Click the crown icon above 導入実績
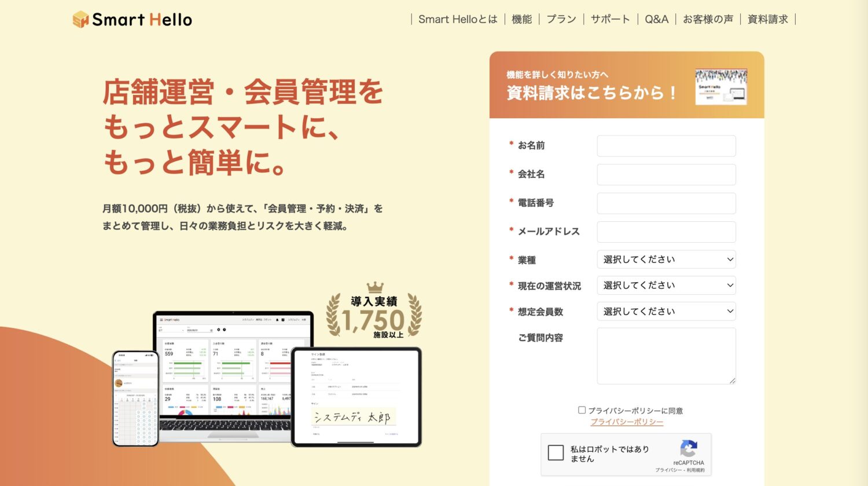Image resolution: width=868 pixels, height=486 pixels. (375, 288)
